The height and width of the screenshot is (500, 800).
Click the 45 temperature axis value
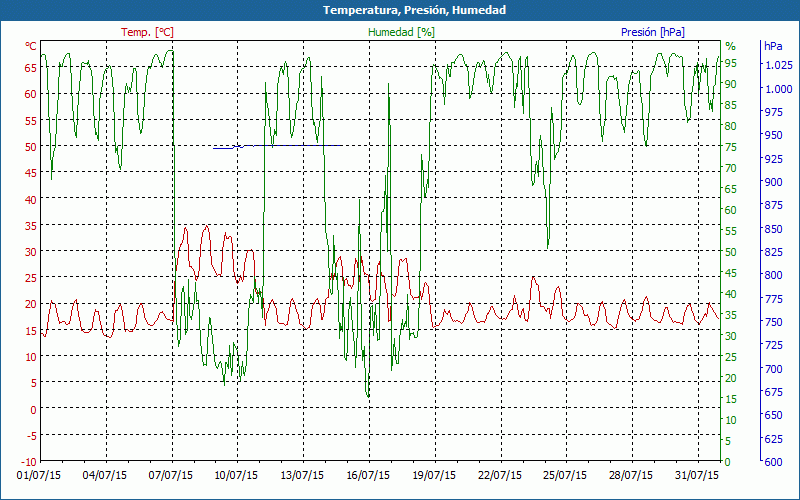31,173
